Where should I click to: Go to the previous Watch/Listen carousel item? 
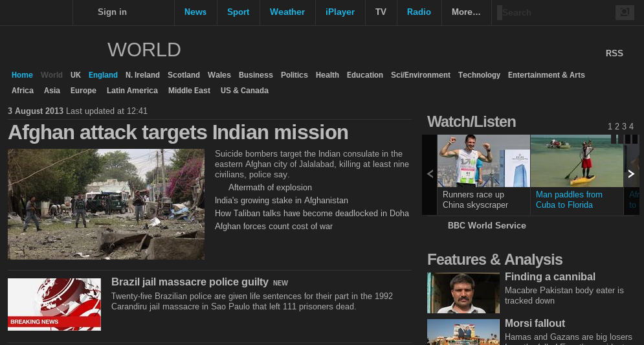[x=430, y=174]
